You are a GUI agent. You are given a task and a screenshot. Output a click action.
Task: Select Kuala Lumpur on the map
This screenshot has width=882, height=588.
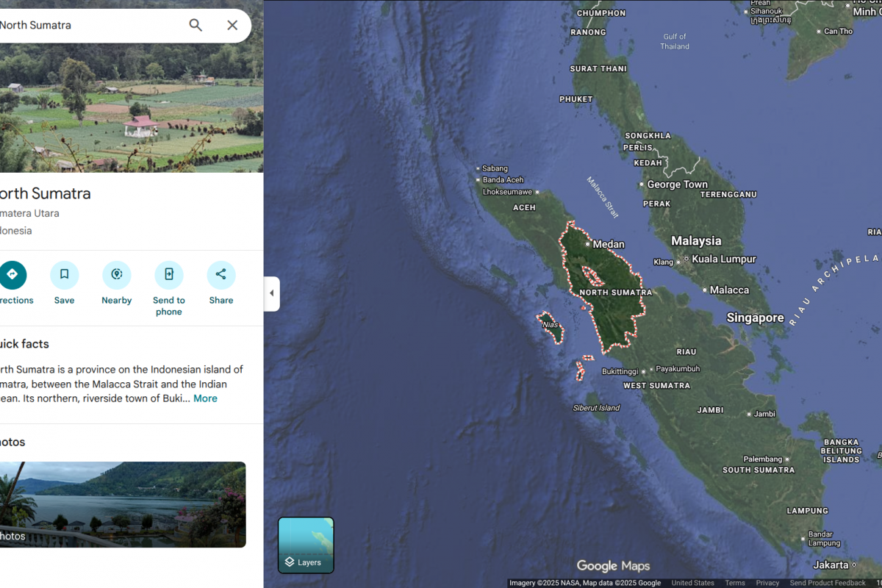[x=723, y=259]
